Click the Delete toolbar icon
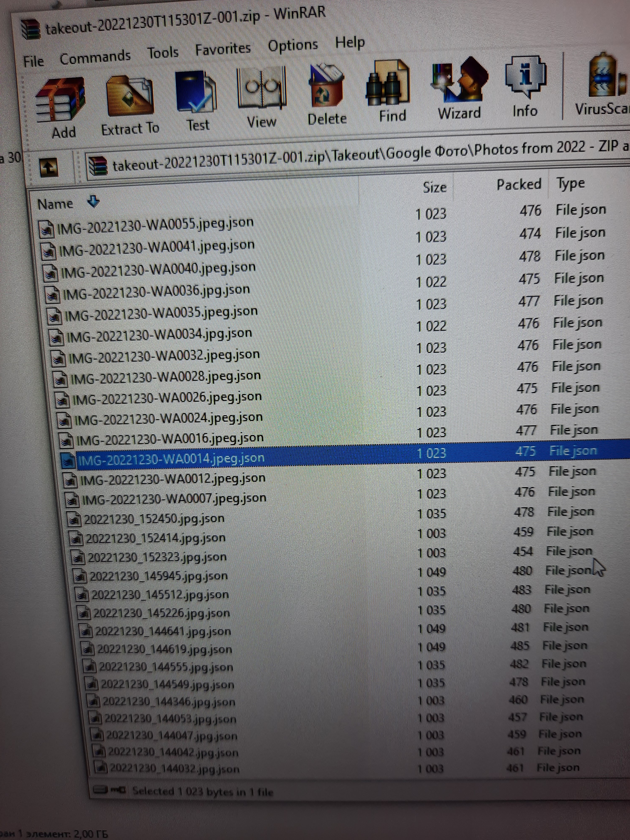The image size is (630, 840). [327, 86]
